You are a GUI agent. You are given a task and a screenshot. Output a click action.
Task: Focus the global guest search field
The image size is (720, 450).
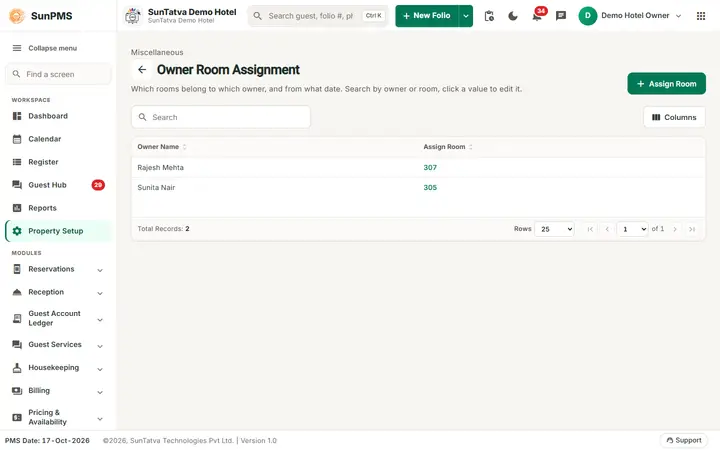318,16
